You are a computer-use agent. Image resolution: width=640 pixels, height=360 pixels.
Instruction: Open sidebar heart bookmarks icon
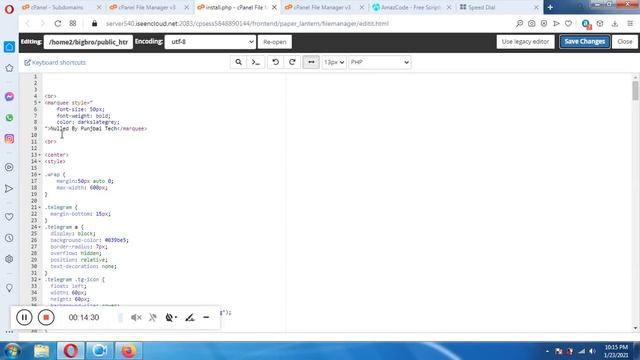point(9,217)
